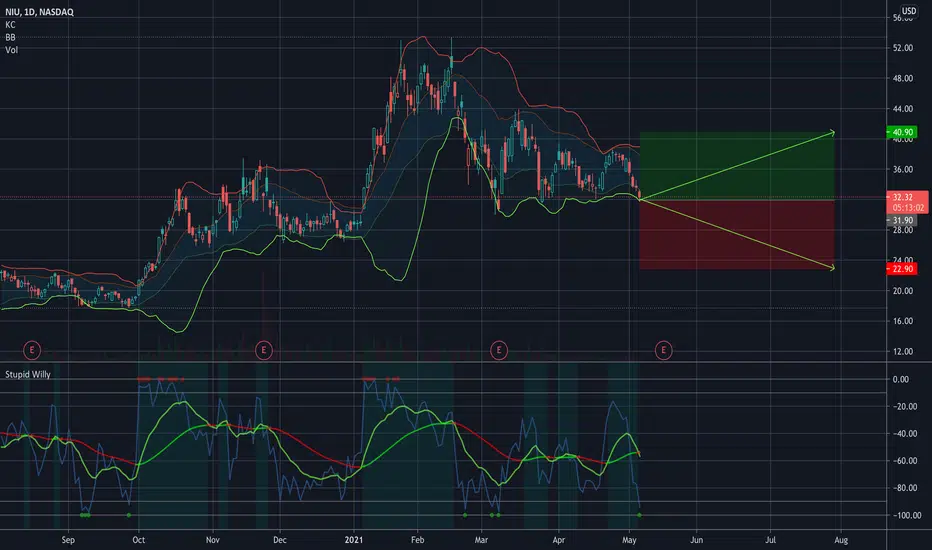Click the 52.00 price scale label
The image size is (932, 550).
[x=903, y=48]
